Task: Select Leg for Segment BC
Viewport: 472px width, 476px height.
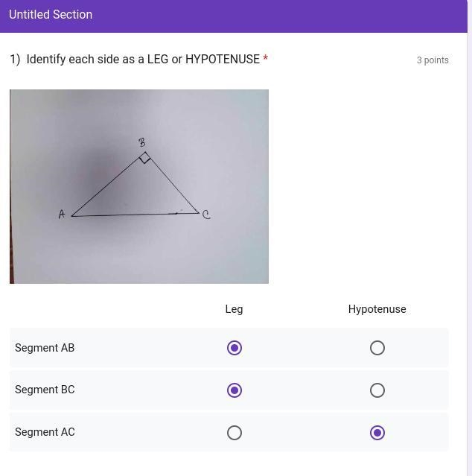Action: tap(235, 390)
